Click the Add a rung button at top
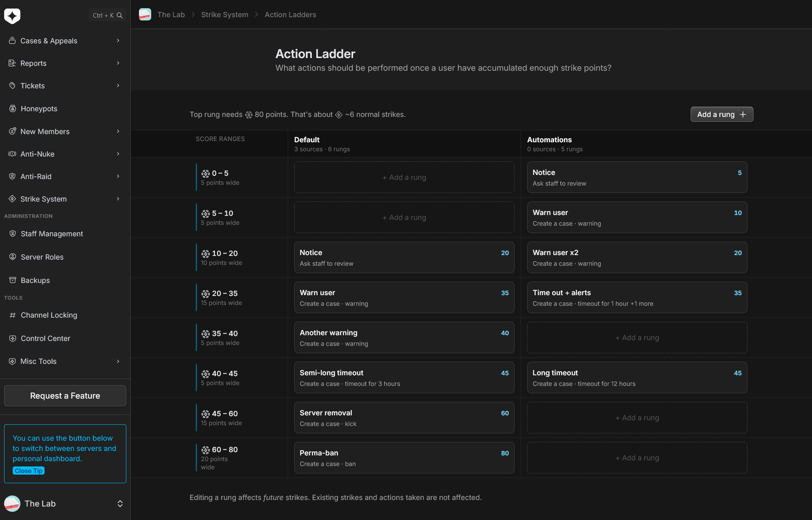Viewport: 812px width, 520px height. click(722, 114)
